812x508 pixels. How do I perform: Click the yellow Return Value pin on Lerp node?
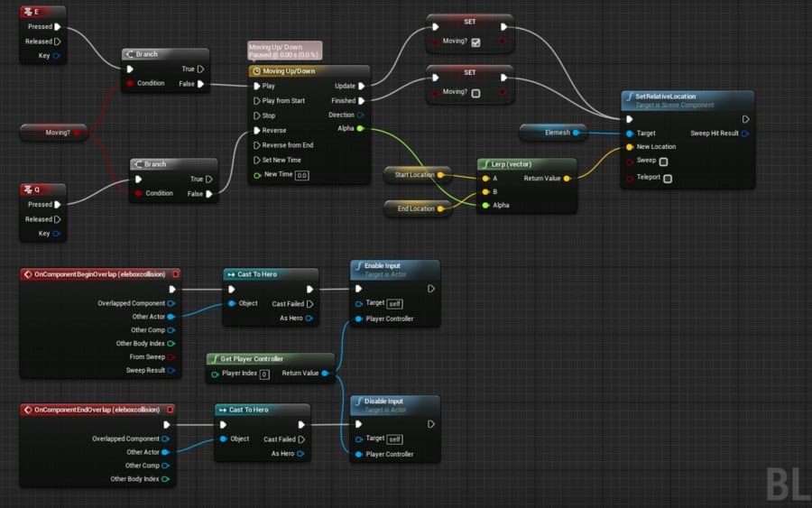tap(567, 179)
